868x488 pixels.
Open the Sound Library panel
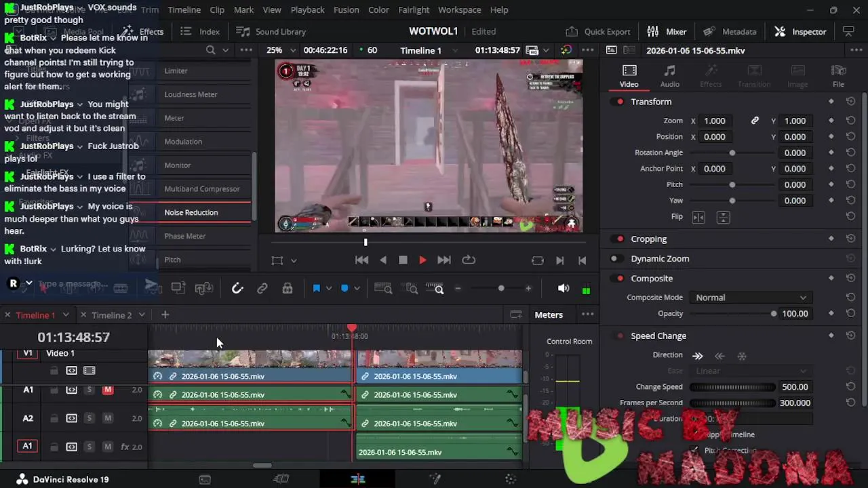click(271, 31)
